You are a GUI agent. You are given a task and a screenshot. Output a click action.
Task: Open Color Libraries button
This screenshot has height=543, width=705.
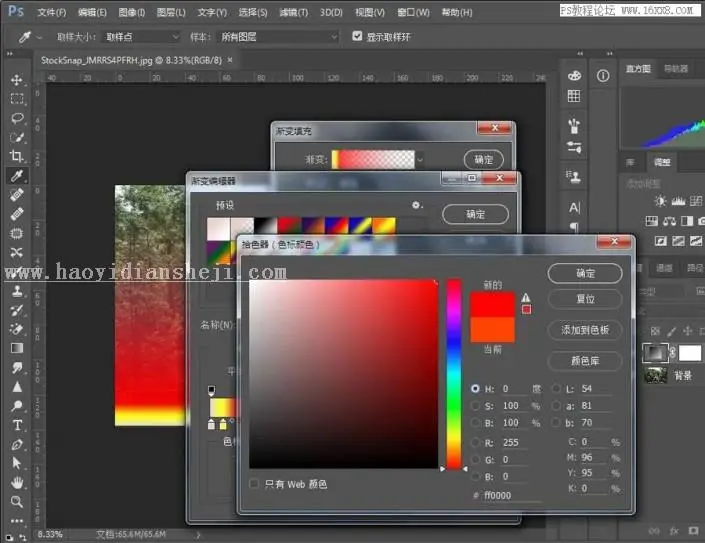coord(585,361)
